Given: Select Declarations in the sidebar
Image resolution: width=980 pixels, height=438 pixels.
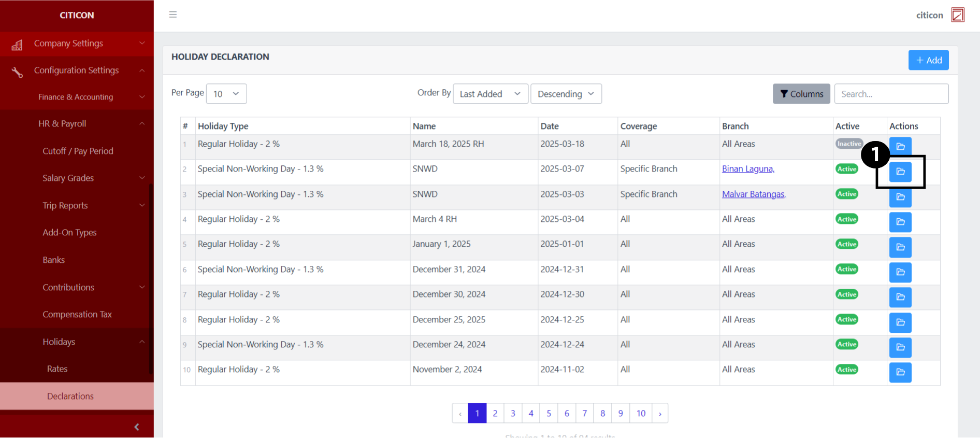Looking at the screenshot, I should (70, 396).
